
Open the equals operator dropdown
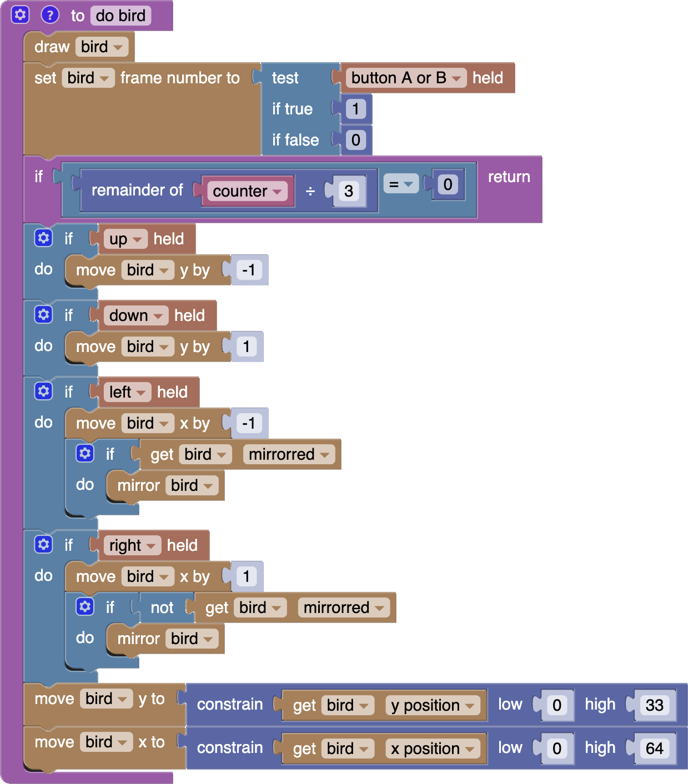tap(401, 184)
